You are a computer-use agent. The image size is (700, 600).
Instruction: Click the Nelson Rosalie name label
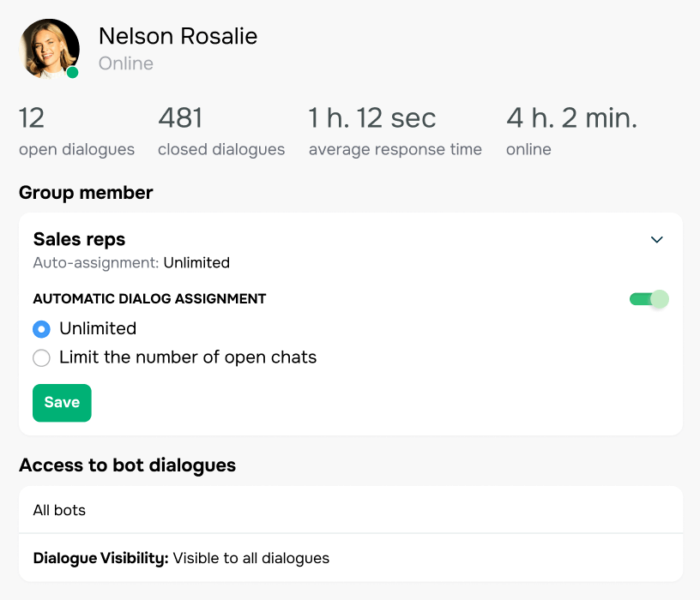178,36
